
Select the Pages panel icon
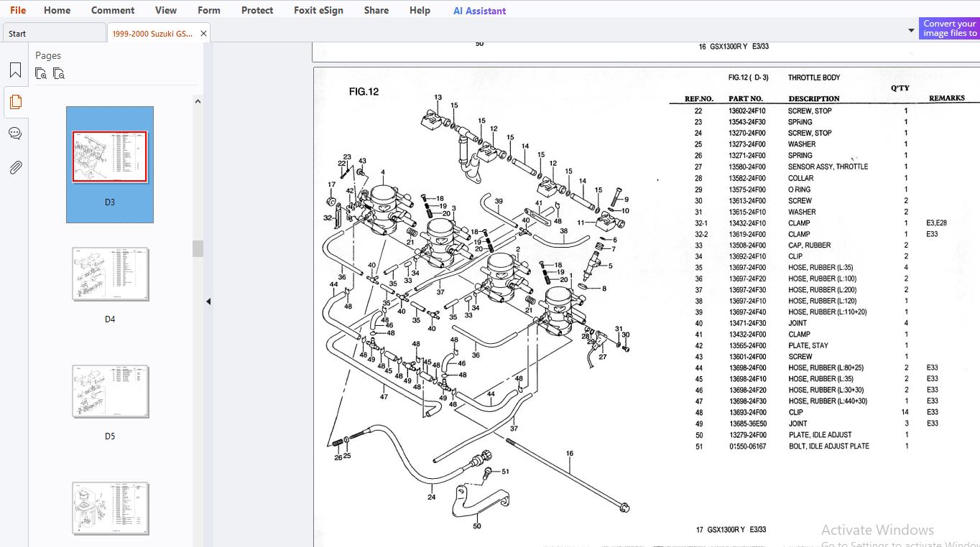15,102
